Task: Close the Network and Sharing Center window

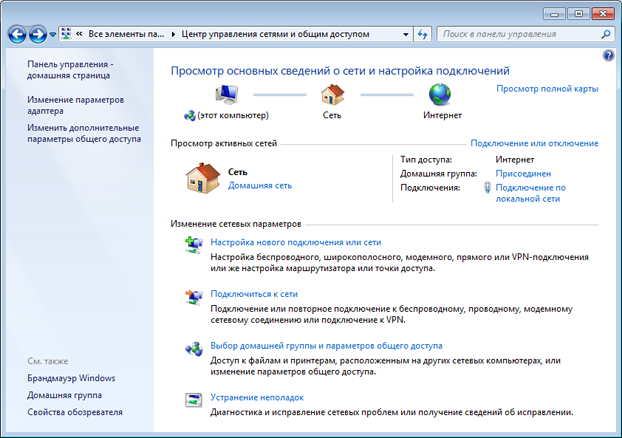Action: point(603,14)
